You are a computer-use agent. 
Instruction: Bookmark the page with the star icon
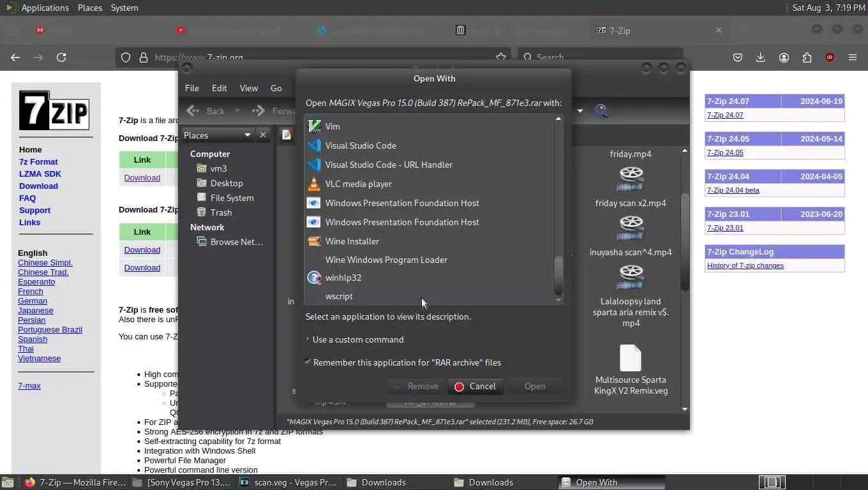(501, 57)
